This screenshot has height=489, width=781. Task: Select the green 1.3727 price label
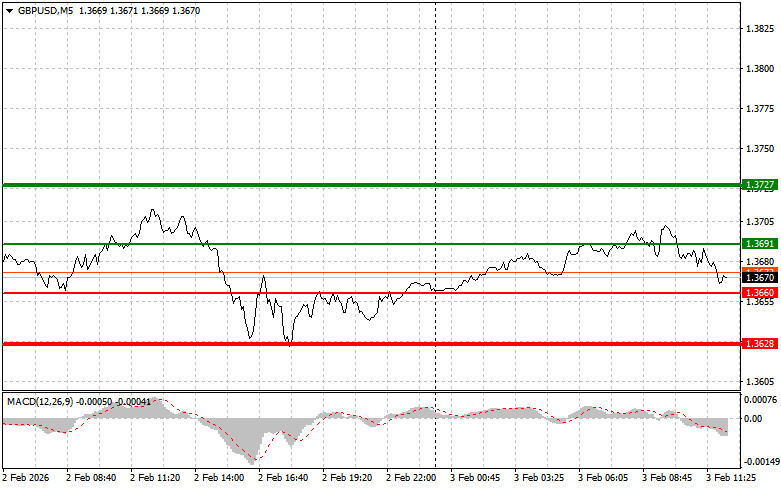pos(760,185)
